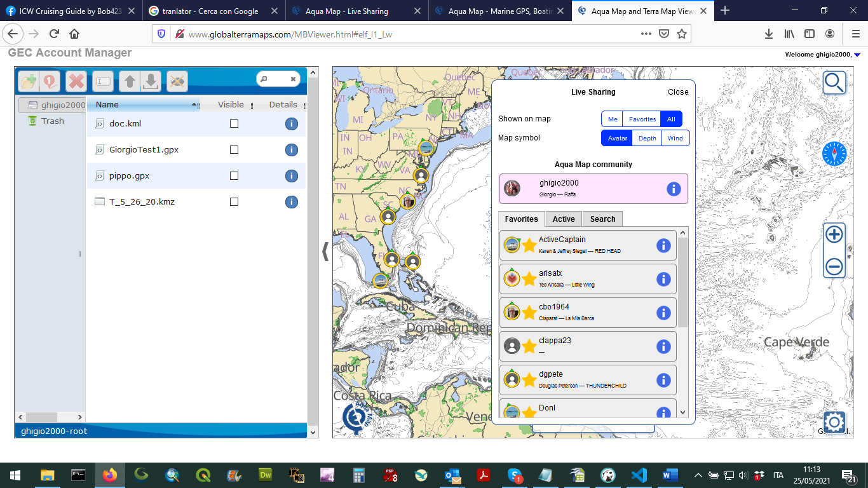Set Map symbol to Avatar

(617, 138)
